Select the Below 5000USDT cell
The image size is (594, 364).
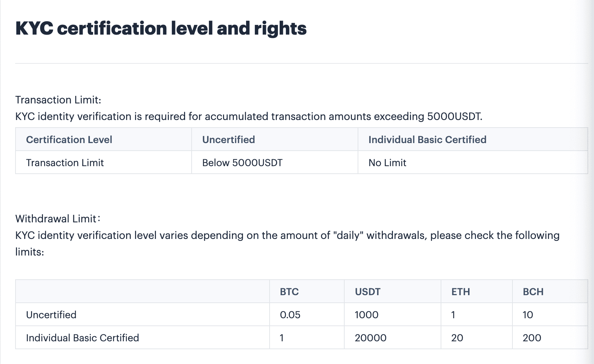point(242,163)
